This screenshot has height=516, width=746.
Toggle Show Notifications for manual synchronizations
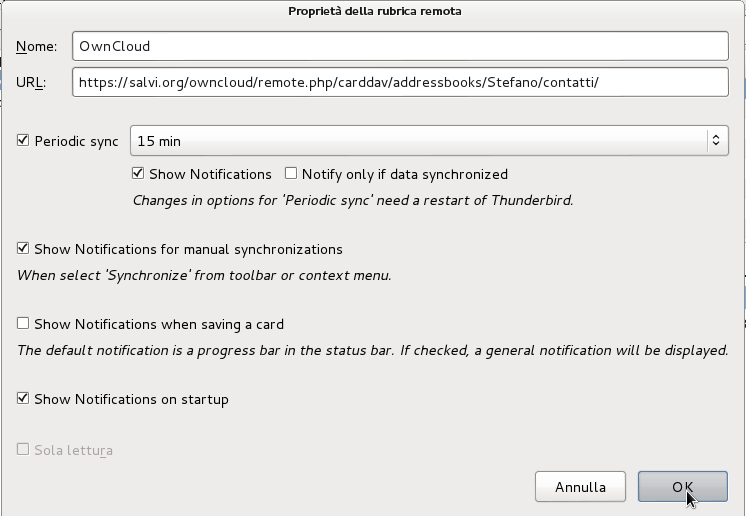[24, 249]
